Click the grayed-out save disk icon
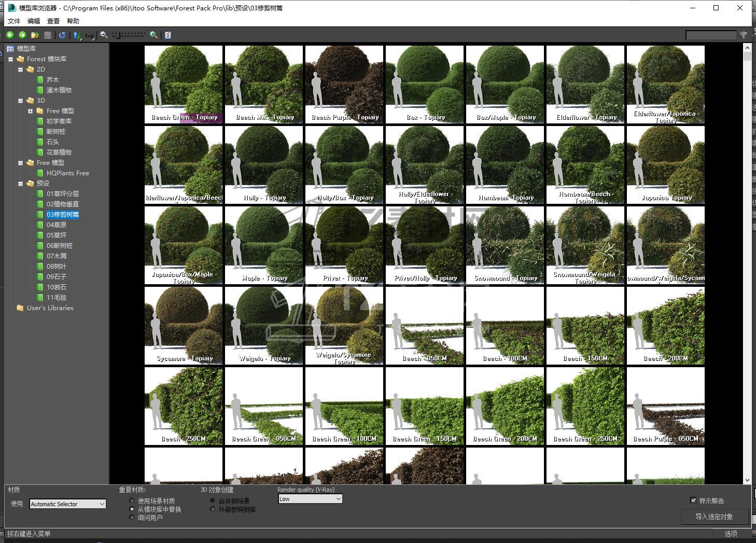This screenshot has width=756, height=543. (48, 35)
